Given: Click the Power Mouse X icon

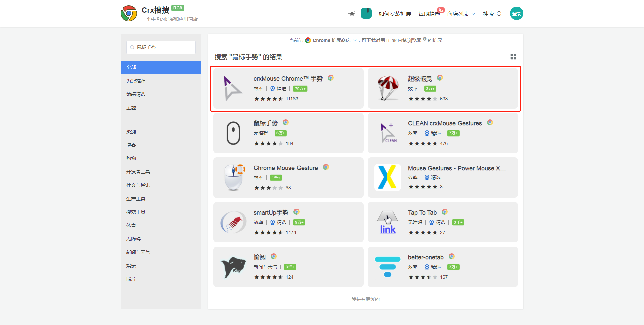Looking at the screenshot, I should pyautogui.click(x=388, y=177).
